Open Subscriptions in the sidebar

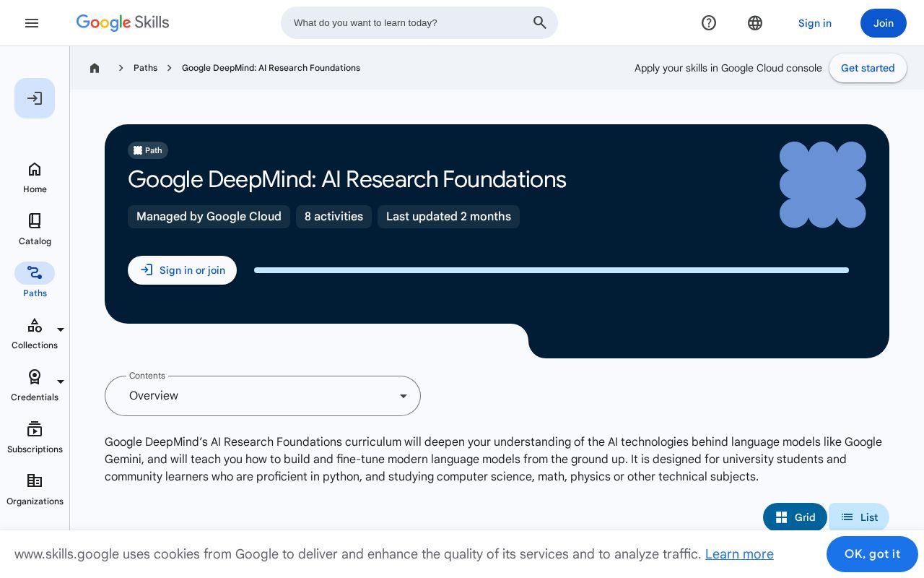point(35,438)
